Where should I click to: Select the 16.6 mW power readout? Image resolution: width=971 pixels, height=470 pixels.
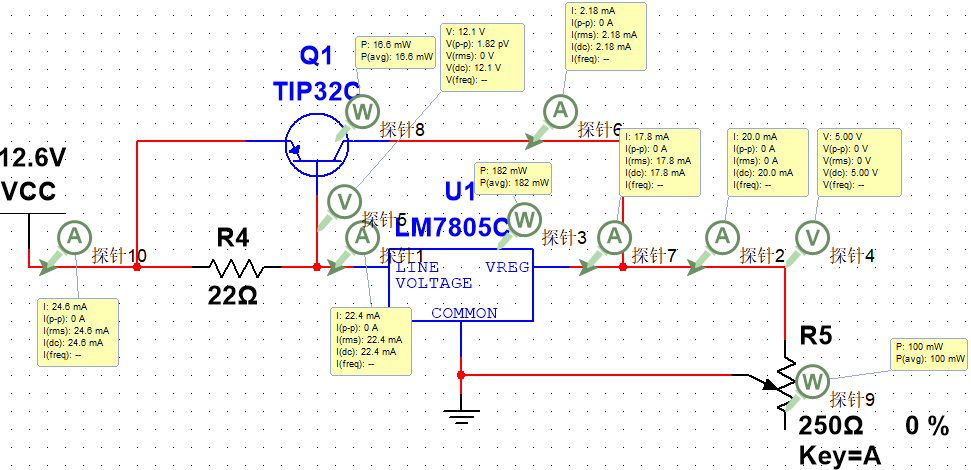(x=395, y=51)
